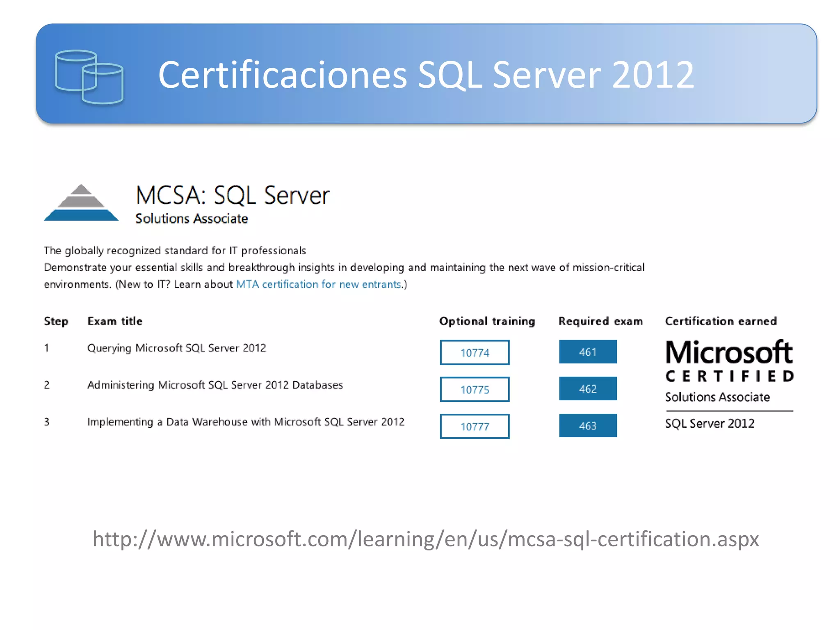
Task: Click 'Querying Microsoft SQL Server 2012' exam title
Action: (x=177, y=348)
